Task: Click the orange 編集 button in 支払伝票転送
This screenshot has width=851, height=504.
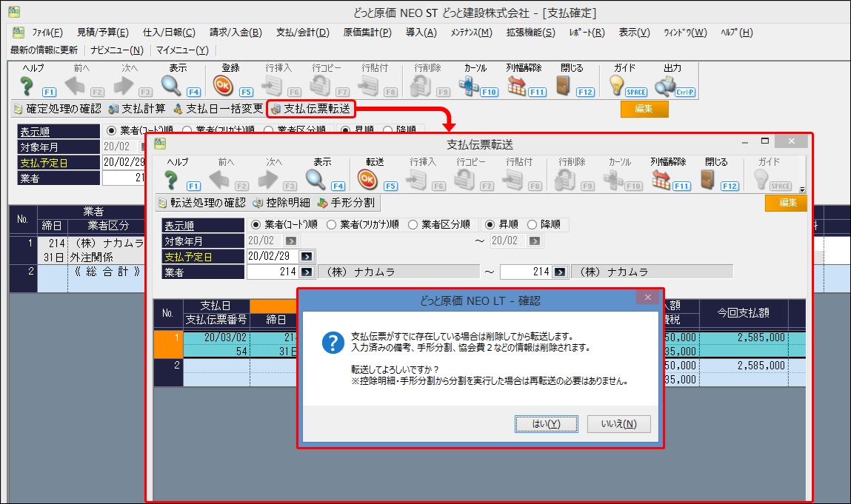Action: click(786, 203)
